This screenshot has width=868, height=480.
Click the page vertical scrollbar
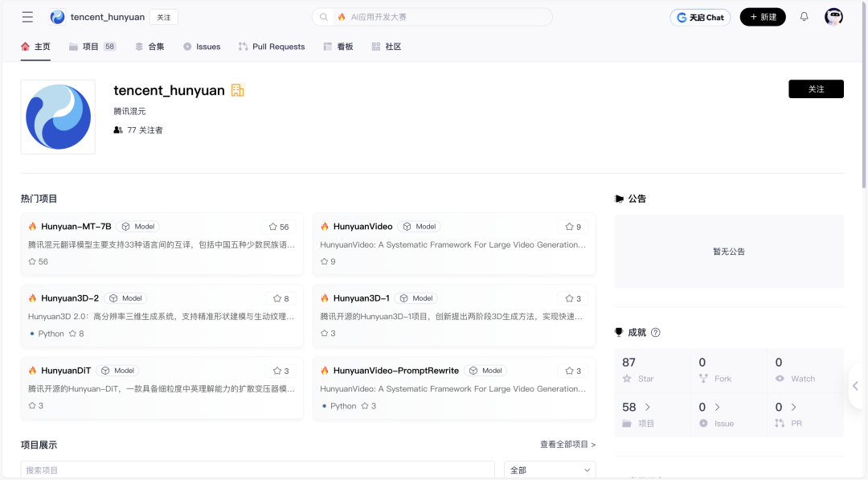coord(865,94)
